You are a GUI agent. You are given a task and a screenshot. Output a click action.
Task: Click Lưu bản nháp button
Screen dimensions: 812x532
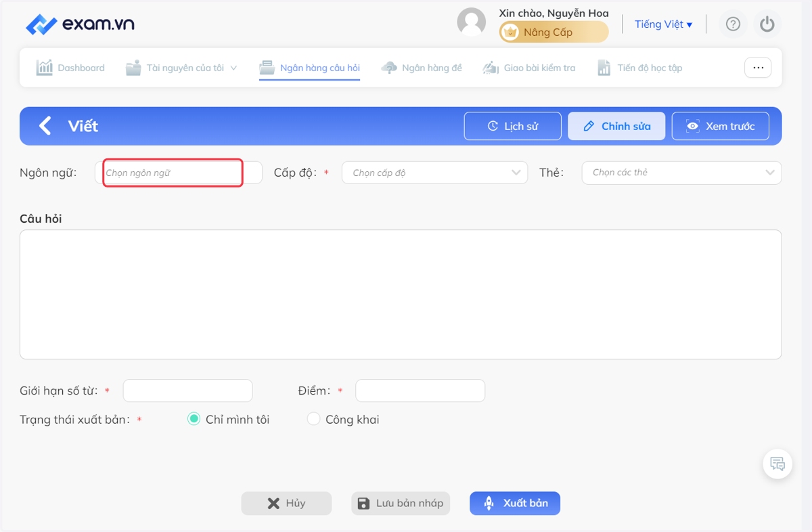coord(401,503)
